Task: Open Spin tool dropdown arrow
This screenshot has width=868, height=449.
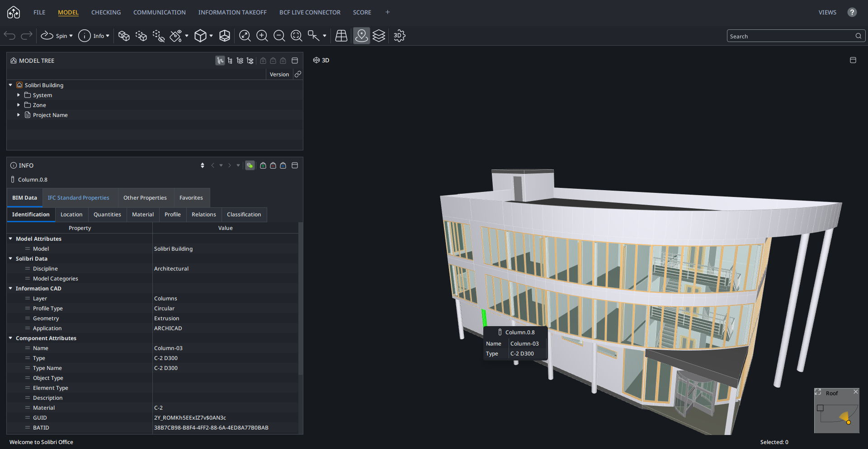Action: (71, 36)
